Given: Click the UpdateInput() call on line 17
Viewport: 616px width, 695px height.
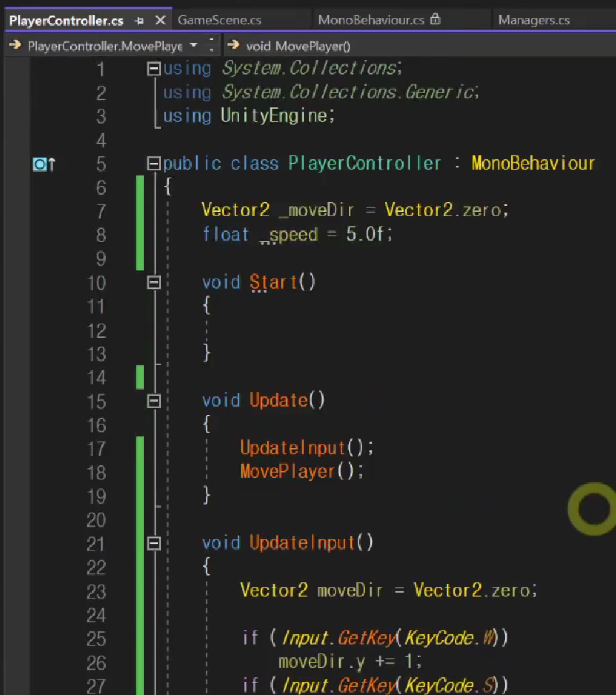Looking at the screenshot, I should (293, 448).
